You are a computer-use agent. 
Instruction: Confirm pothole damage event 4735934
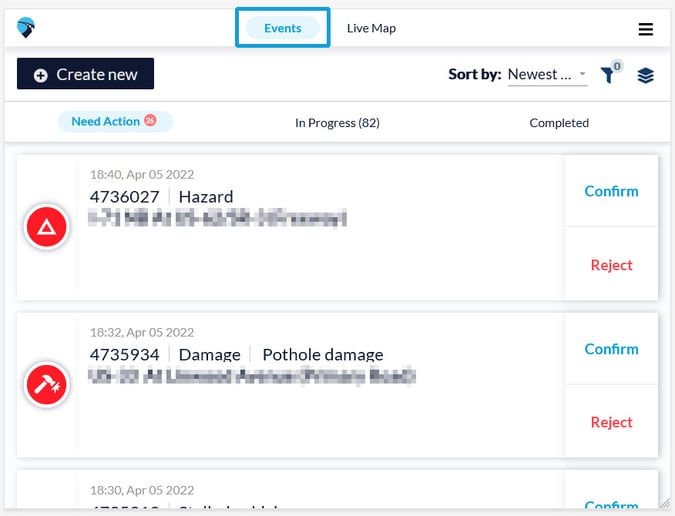point(611,349)
